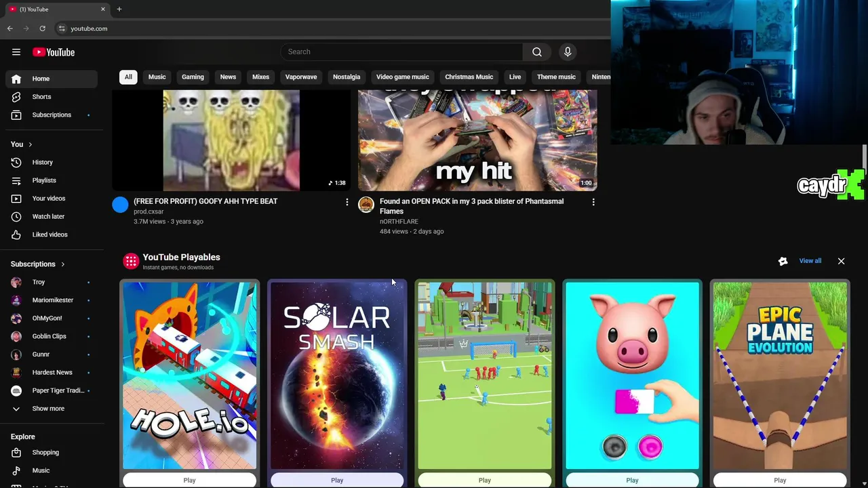The width and height of the screenshot is (868, 488).
Task: Dismiss the YouTube Playables shelf
Action: click(841, 261)
